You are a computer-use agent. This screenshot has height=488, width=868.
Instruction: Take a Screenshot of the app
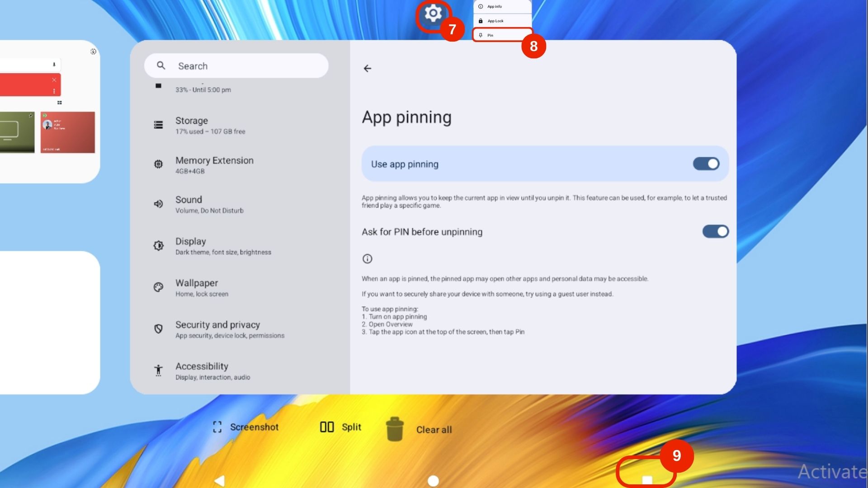click(246, 427)
